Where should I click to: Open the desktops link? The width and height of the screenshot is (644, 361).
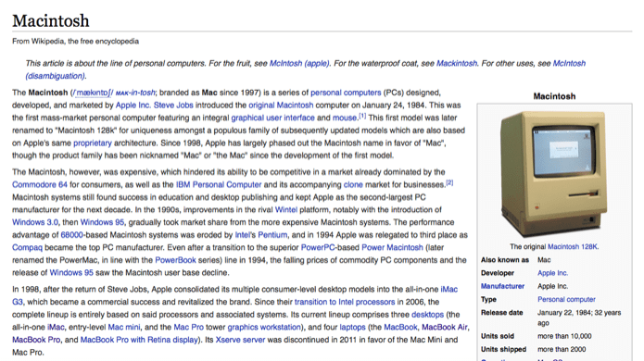pyautogui.click(x=427, y=315)
